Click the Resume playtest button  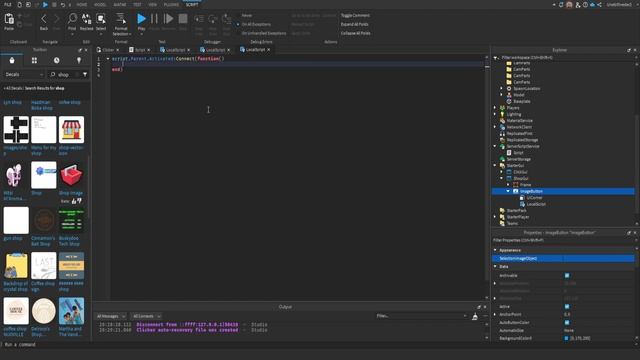168,19
